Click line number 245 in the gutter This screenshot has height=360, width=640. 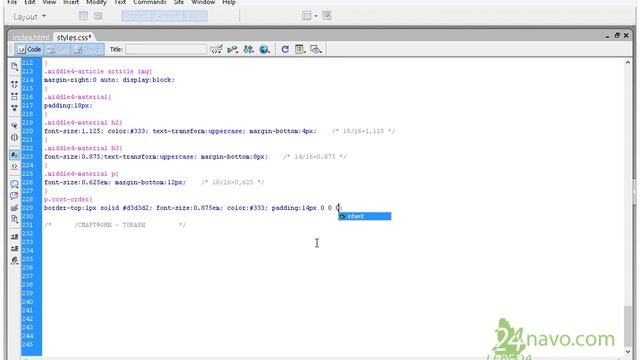(x=27, y=344)
